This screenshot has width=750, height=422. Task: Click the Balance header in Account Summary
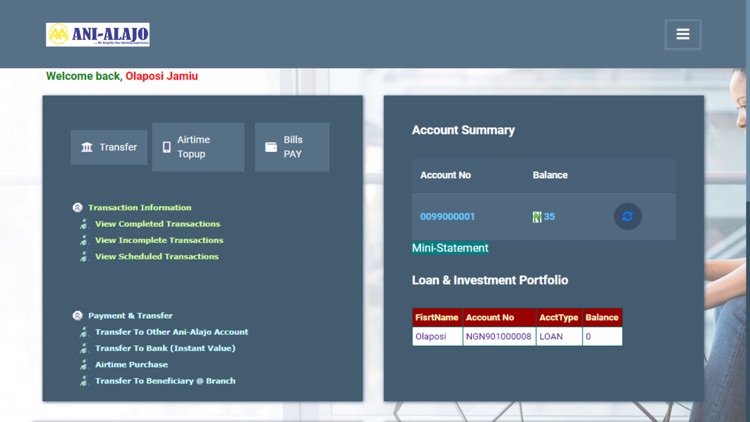click(x=550, y=175)
